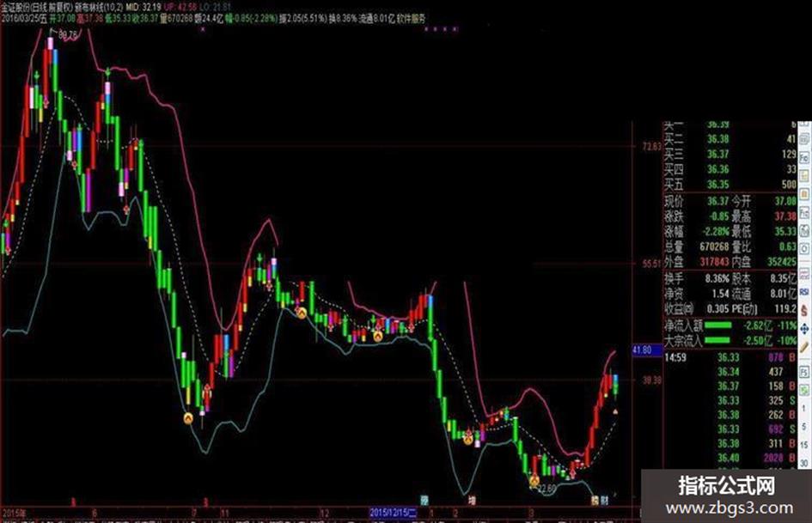This screenshot has width=812, height=523.
Task: Activate the pencil drawing tool icon
Action: (804, 348)
